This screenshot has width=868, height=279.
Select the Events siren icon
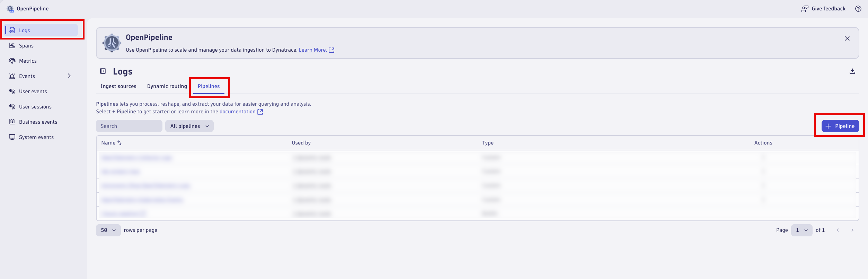tap(12, 76)
